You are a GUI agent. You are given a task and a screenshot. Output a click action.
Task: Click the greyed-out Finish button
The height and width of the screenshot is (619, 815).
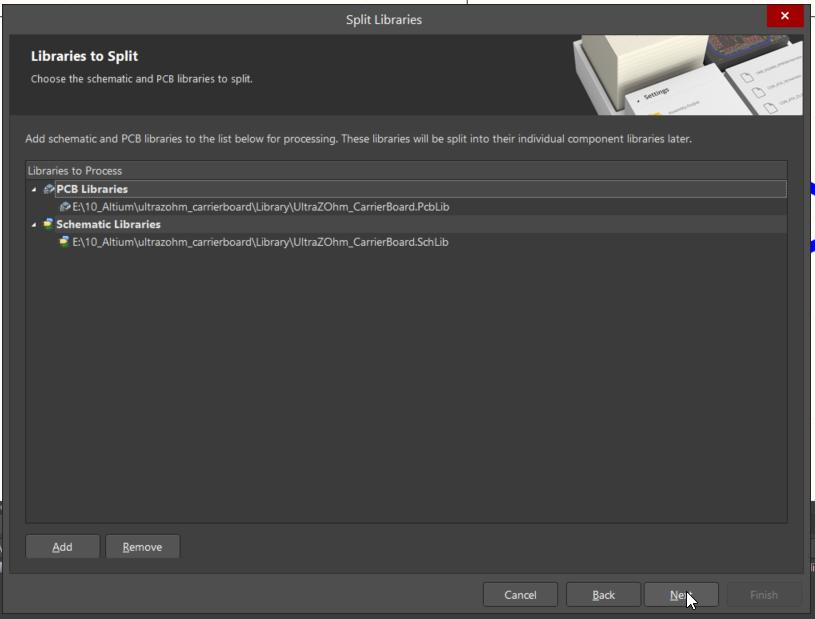pyautogui.click(x=764, y=595)
